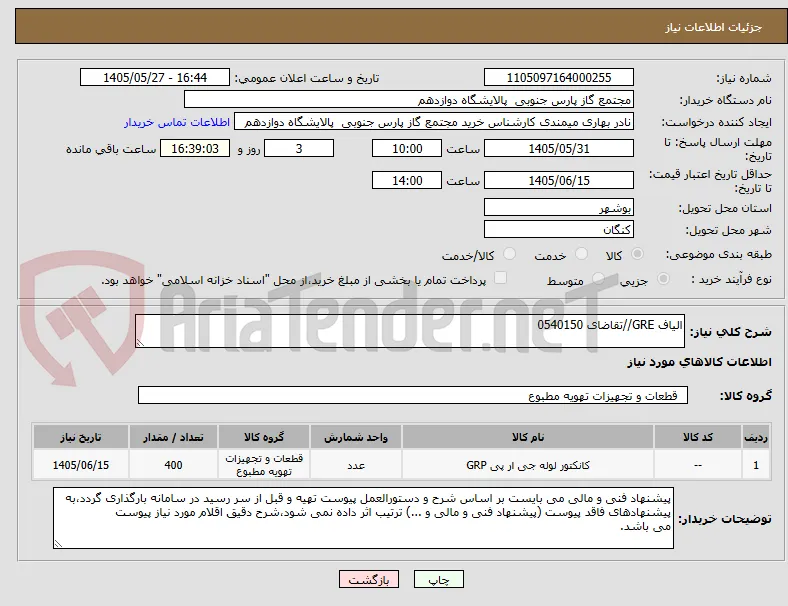788x606 pixels.
Task: Click the need date cell 1405/06/15 in table
Action: pyautogui.click(x=81, y=465)
